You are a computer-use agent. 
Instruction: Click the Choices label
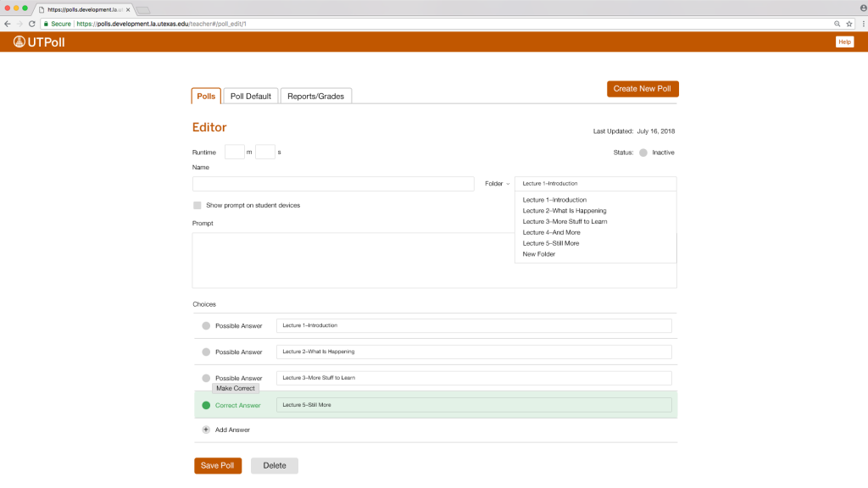pyautogui.click(x=204, y=304)
